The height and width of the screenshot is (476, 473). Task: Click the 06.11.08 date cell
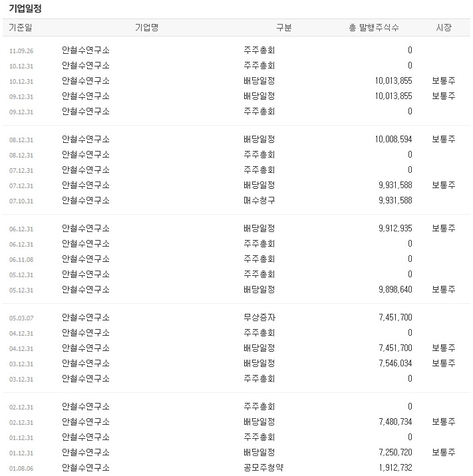click(21, 260)
